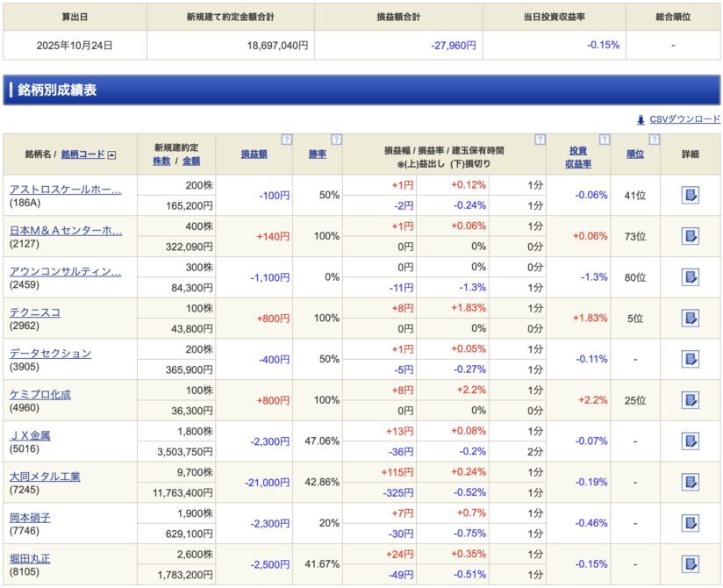723x588 pixels.
Task: Sort table by 損益額 header
Action: point(254,154)
